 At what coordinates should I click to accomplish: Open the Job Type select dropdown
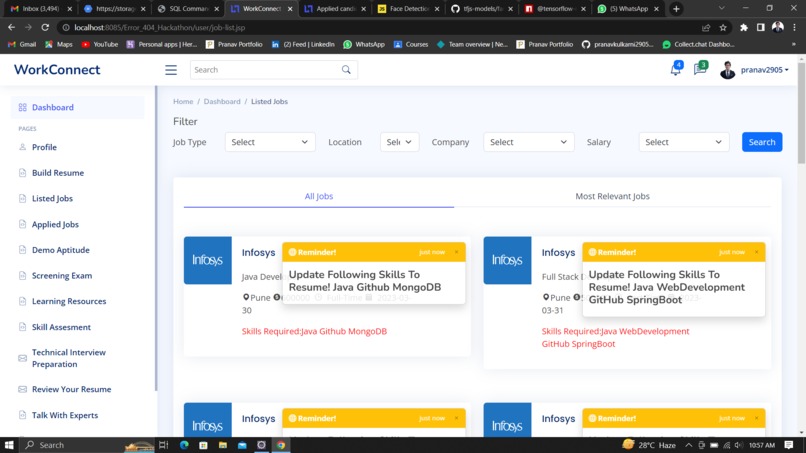270,142
